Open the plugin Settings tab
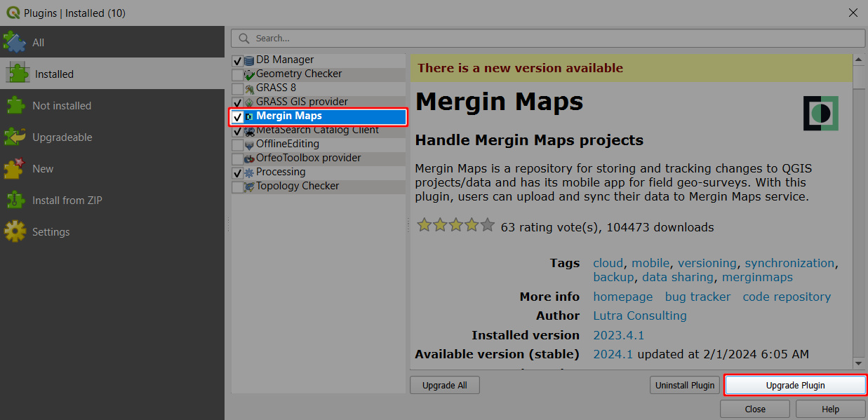This screenshot has height=420, width=868. (x=112, y=231)
